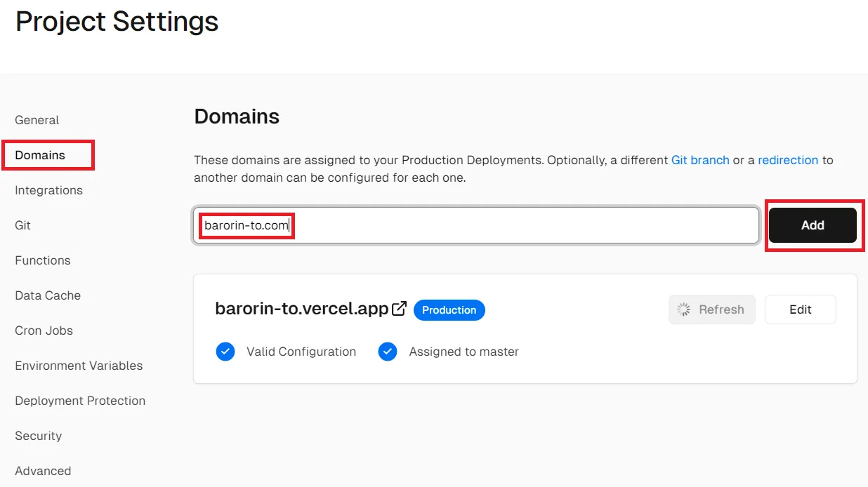Open Deployment Protection settings
Image resolution: width=868 pixels, height=487 pixels.
(x=79, y=401)
